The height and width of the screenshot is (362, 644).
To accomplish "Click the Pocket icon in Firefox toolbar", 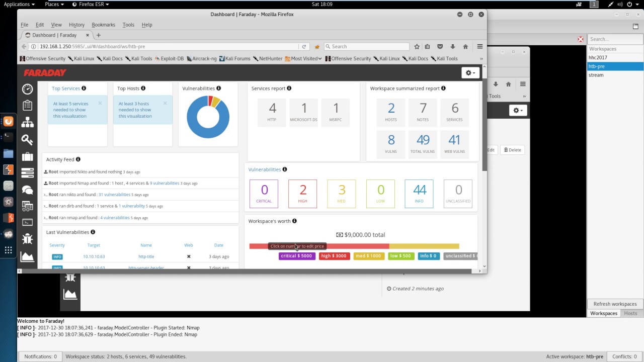I will pos(440,46).
